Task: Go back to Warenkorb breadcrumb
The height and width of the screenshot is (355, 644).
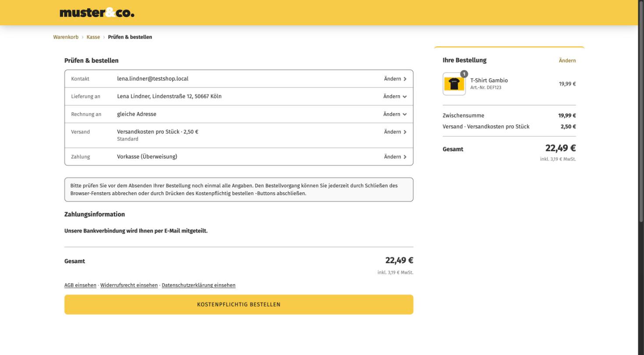Action: click(66, 37)
